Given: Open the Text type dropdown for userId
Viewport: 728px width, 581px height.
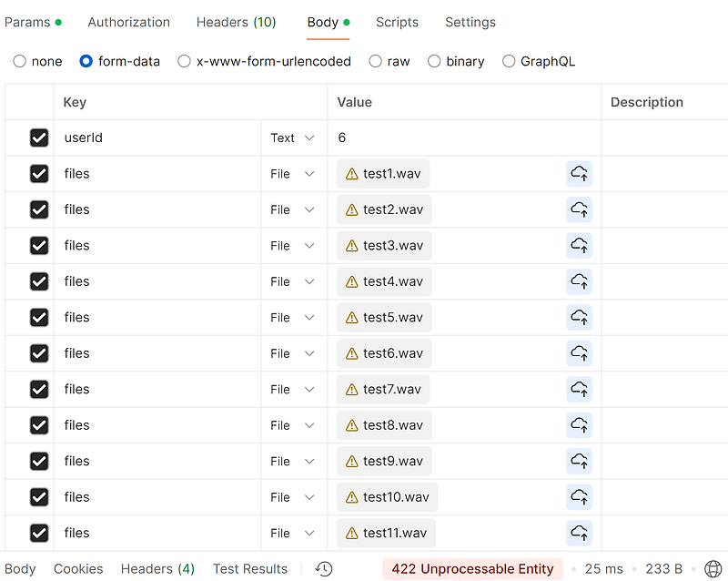Looking at the screenshot, I should point(292,138).
